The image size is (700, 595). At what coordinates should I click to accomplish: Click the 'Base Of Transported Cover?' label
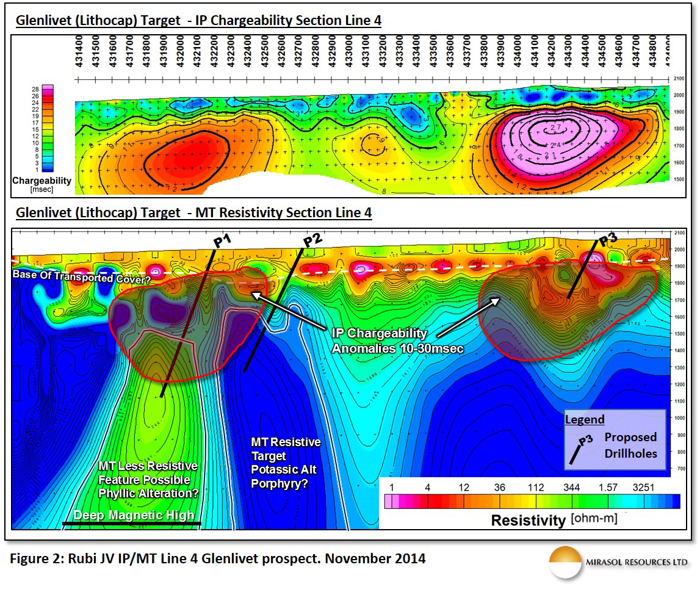coord(82,276)
